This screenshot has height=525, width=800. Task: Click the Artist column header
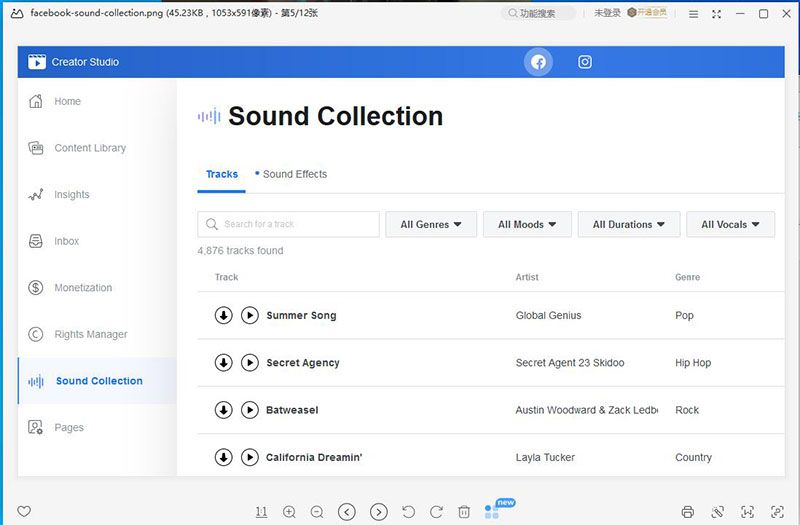click(527, 277)
